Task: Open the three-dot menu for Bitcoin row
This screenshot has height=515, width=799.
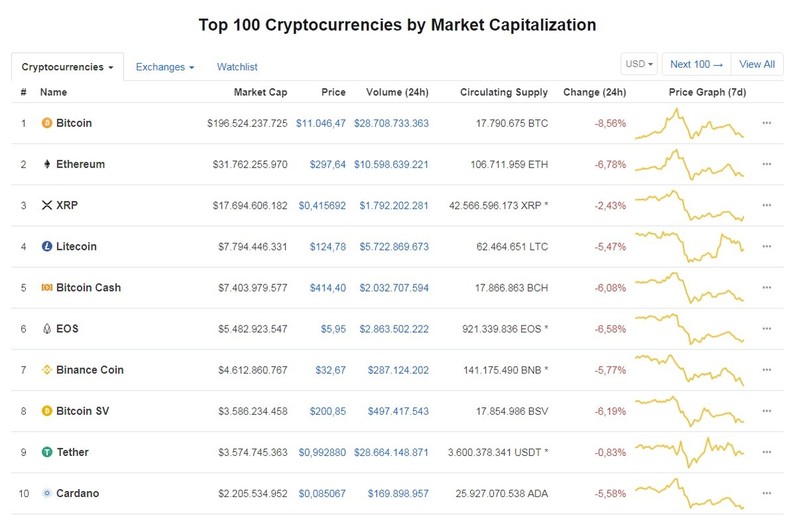Action: (x=766, y=123)
